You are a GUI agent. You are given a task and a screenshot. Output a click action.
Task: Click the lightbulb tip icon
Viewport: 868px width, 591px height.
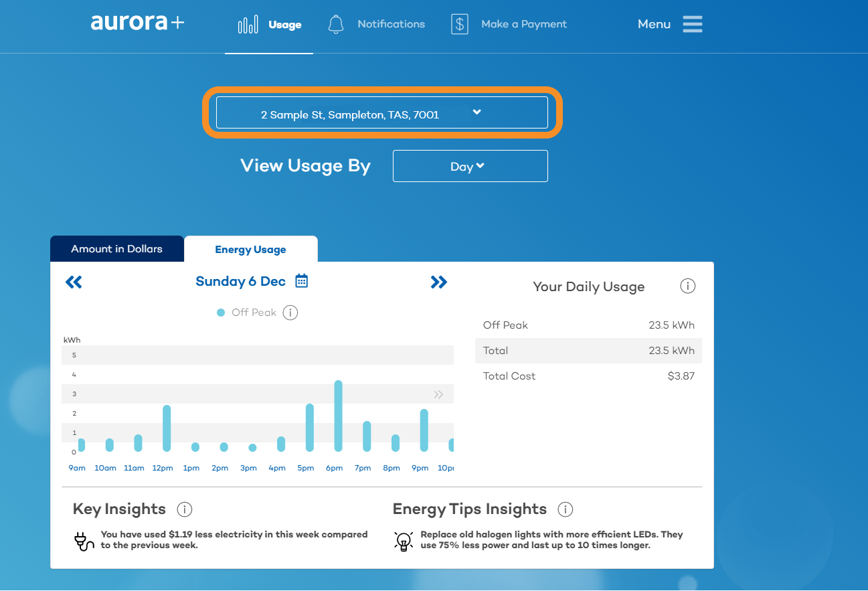403,541
